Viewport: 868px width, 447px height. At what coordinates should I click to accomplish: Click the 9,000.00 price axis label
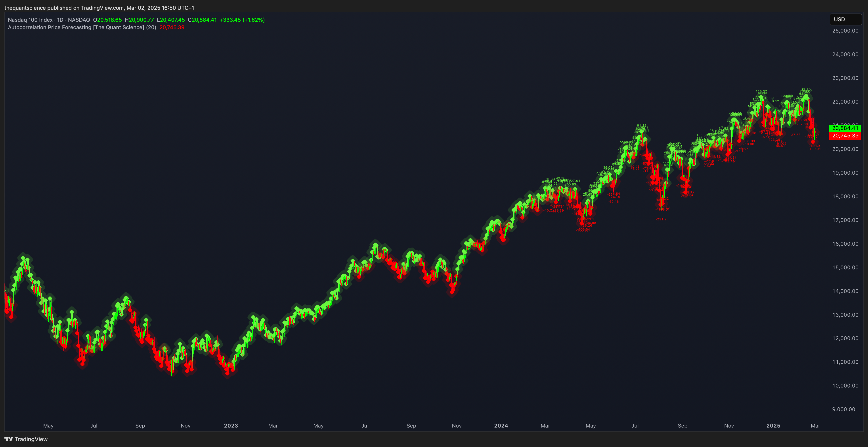tap(843, 409)
